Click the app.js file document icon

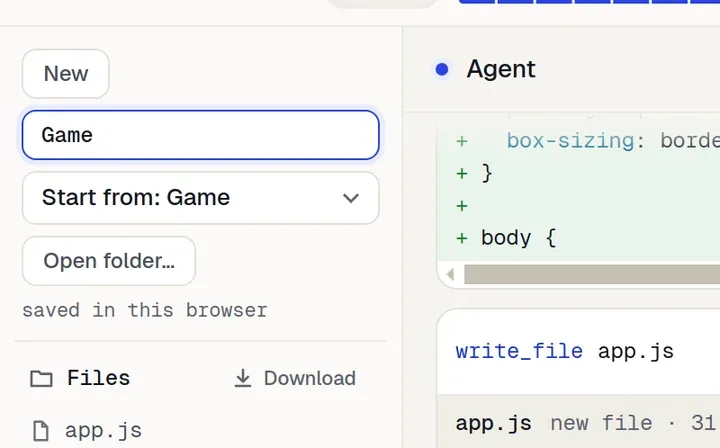(41, 431)
